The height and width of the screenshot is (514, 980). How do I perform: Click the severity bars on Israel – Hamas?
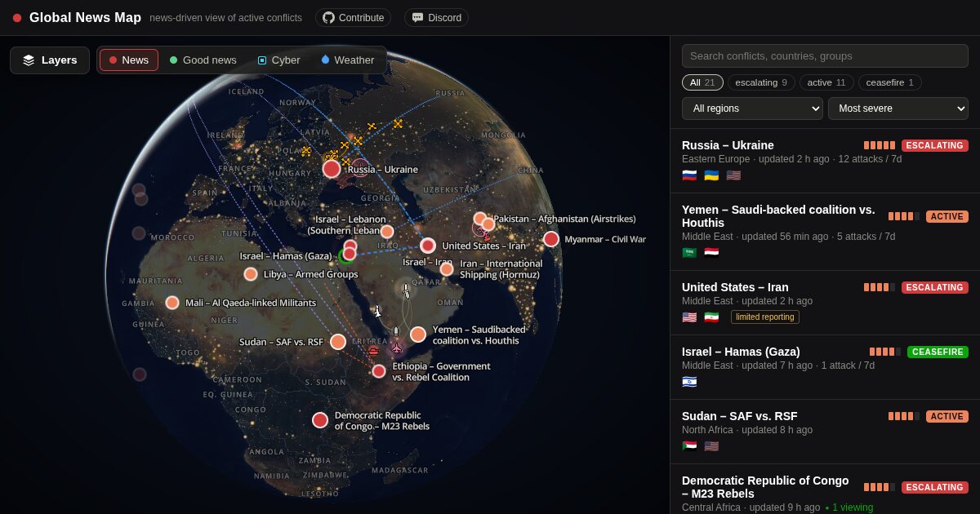pos(885,352)
